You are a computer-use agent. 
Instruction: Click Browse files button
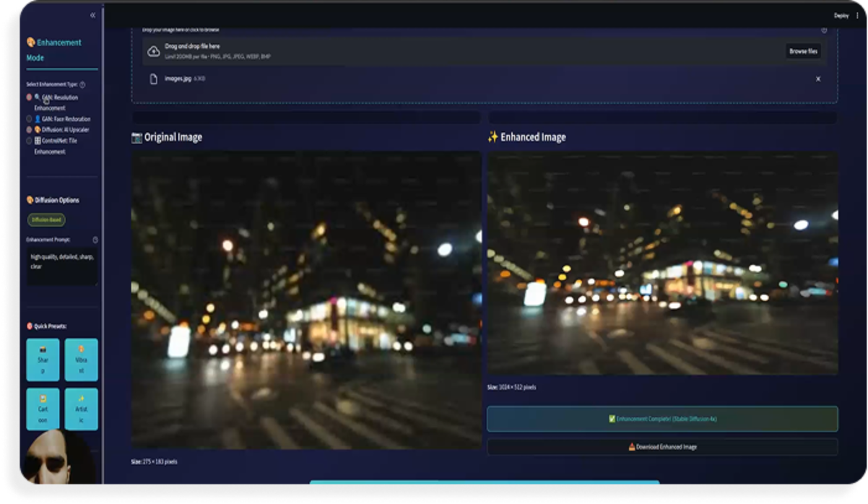tap(803, 51)
